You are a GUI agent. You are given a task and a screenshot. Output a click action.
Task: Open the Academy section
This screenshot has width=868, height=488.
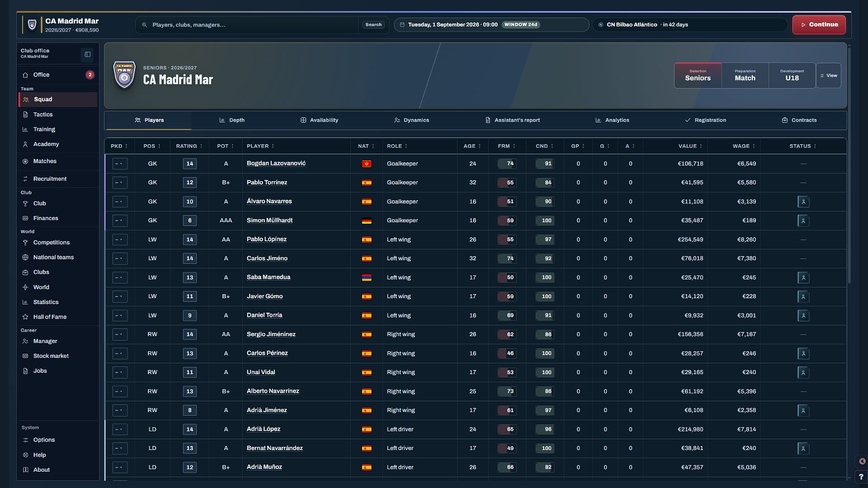58,144
